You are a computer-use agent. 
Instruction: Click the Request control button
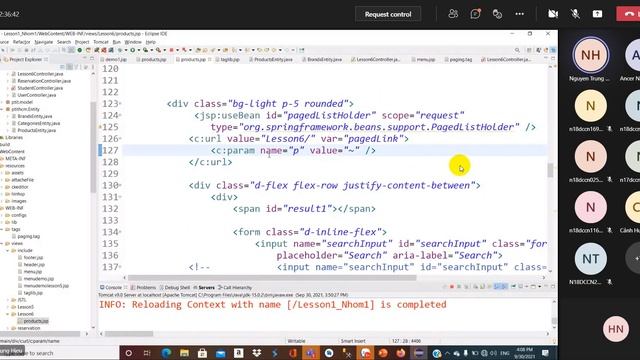[388, 14]
